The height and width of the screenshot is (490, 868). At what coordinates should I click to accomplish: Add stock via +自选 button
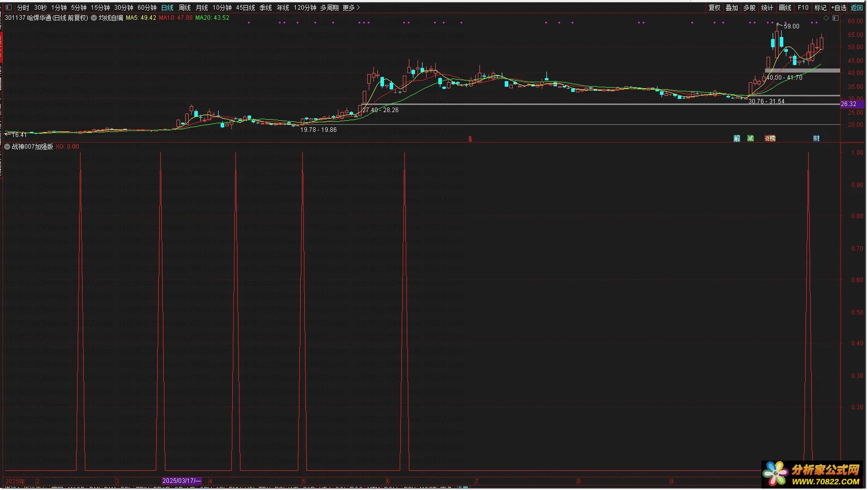(839, 8)
